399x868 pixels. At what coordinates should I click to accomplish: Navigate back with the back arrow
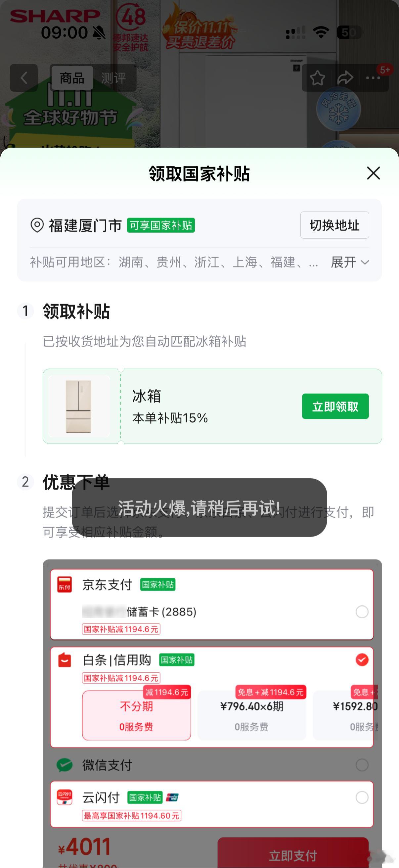[x=24, y=78]
